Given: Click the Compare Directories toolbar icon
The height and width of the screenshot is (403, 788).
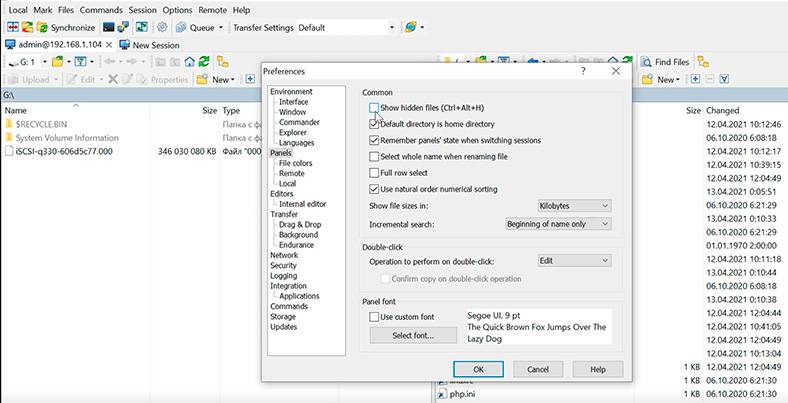Looking at the screenshot, I should [x=13, y=27].
